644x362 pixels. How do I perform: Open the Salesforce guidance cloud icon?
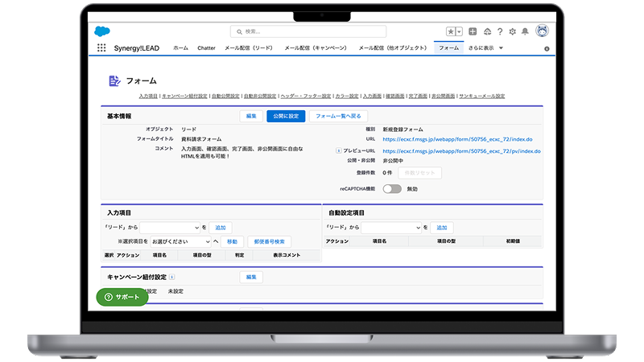(487, 31)
